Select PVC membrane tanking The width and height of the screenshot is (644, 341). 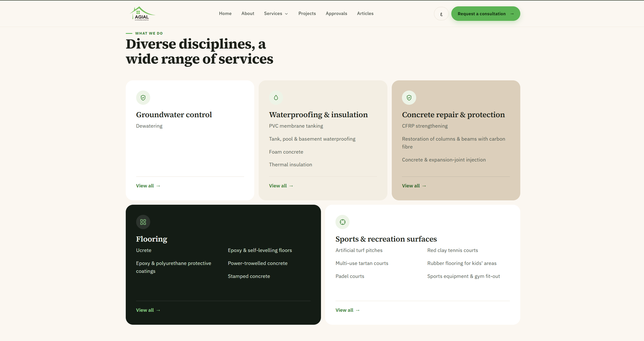point(296,126)
